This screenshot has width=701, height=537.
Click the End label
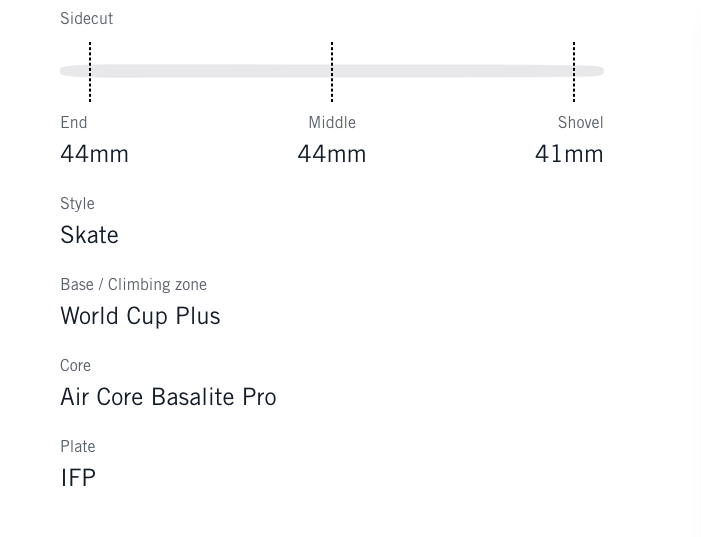[x=74, y=123]
